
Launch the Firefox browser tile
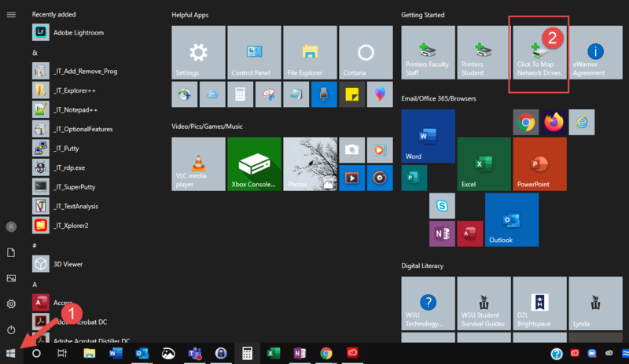(x=554, y=122)
